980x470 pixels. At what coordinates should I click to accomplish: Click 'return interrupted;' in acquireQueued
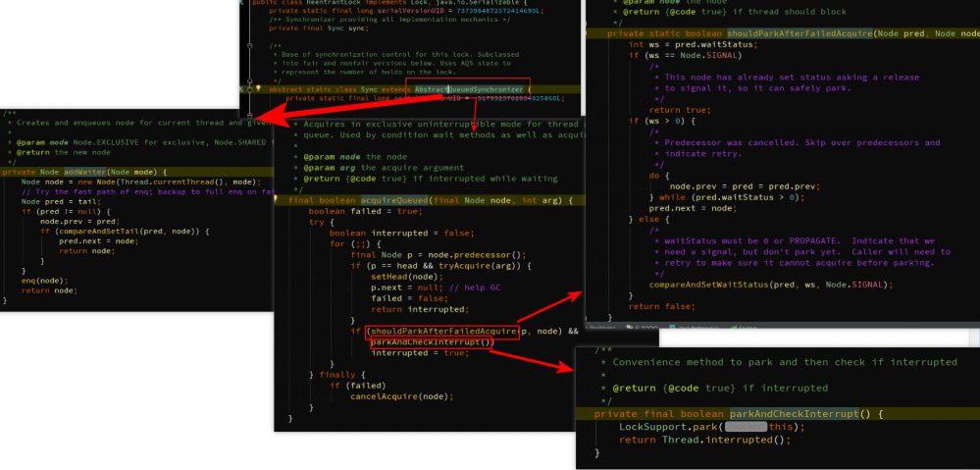click(420, 309)
